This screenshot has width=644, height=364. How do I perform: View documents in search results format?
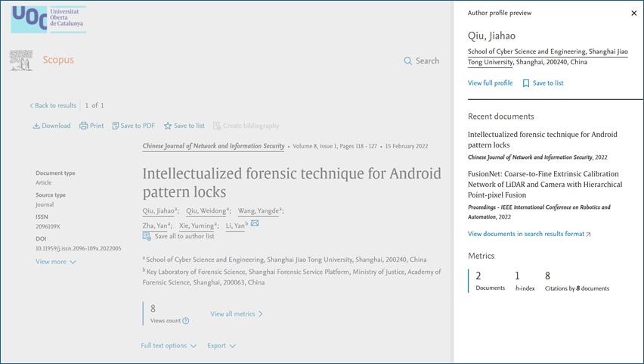[529, 234]
